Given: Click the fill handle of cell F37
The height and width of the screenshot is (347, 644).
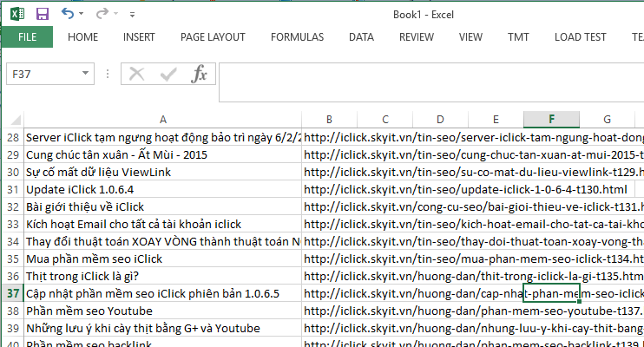Looking at the screenshot, I should click(579, 301).
